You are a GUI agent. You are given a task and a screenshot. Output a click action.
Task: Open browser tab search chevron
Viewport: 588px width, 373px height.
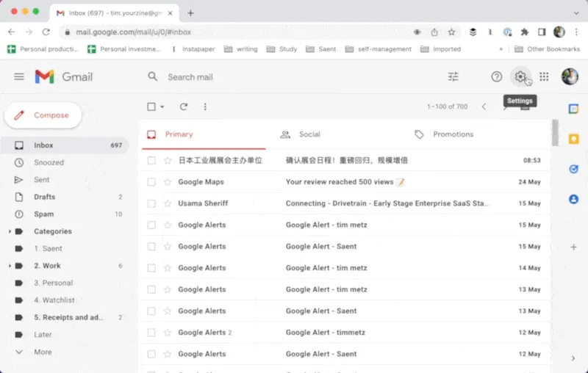click(x=576, y=13)
